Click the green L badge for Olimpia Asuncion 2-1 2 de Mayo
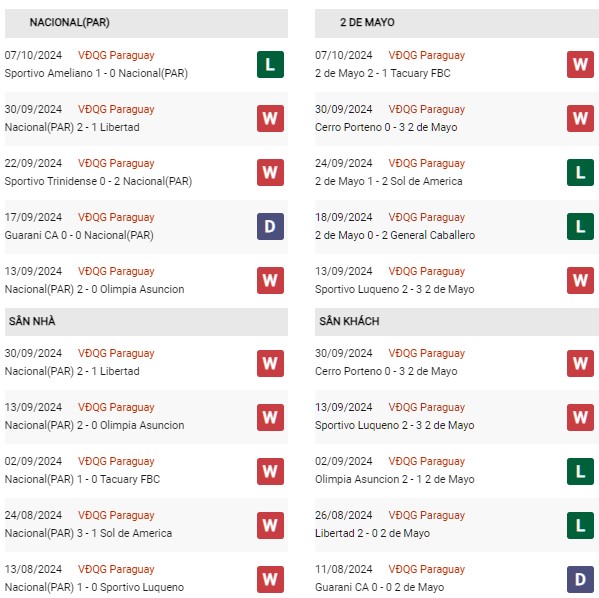The height and width of the screenshot is (598, 599). [580, 471]
